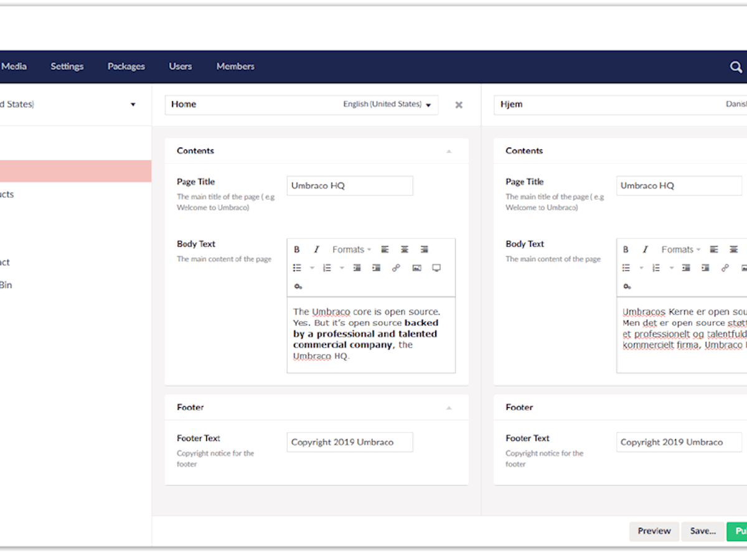Click the Body Text label in Home panel
Screen dimensions: 747x560
pos(196,244)
